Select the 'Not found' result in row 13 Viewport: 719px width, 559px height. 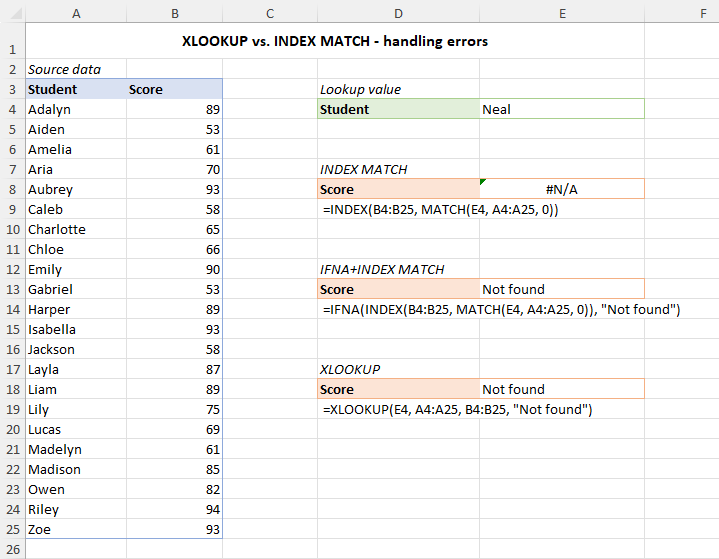[x=562, y=289]
